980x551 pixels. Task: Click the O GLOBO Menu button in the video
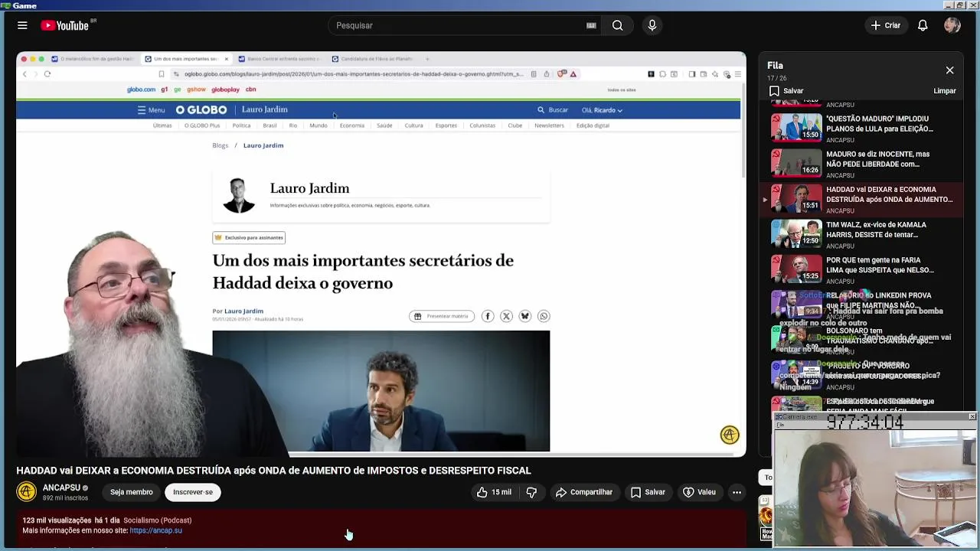[151, 110]
